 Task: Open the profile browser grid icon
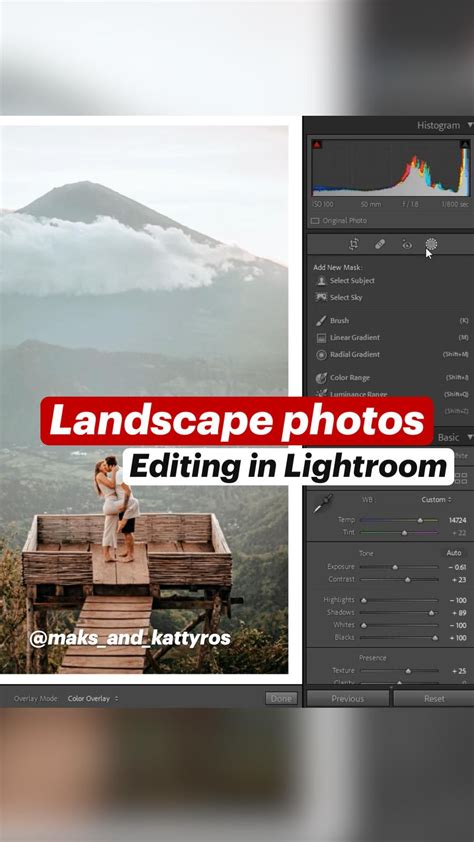point(461,476)
